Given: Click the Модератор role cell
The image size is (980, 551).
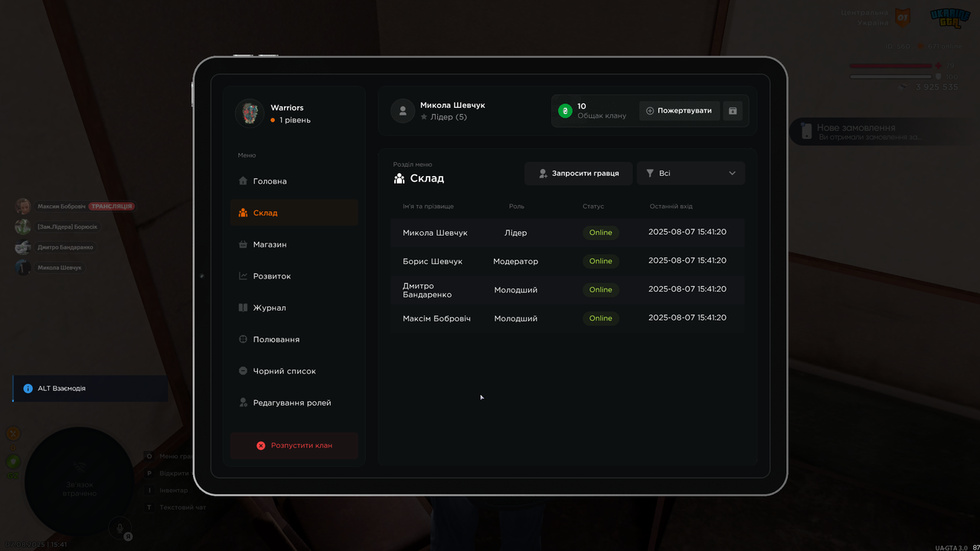Looking at the screenshot, I should 516,262.
